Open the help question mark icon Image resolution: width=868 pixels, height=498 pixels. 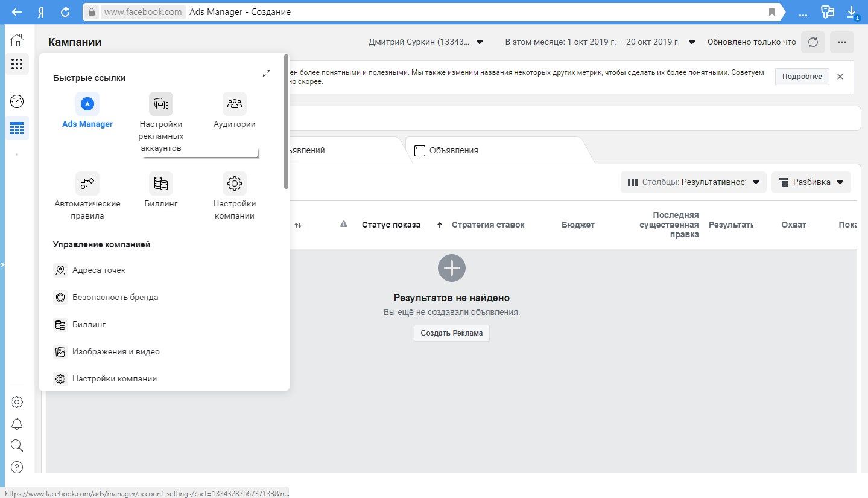pos(17,467)
